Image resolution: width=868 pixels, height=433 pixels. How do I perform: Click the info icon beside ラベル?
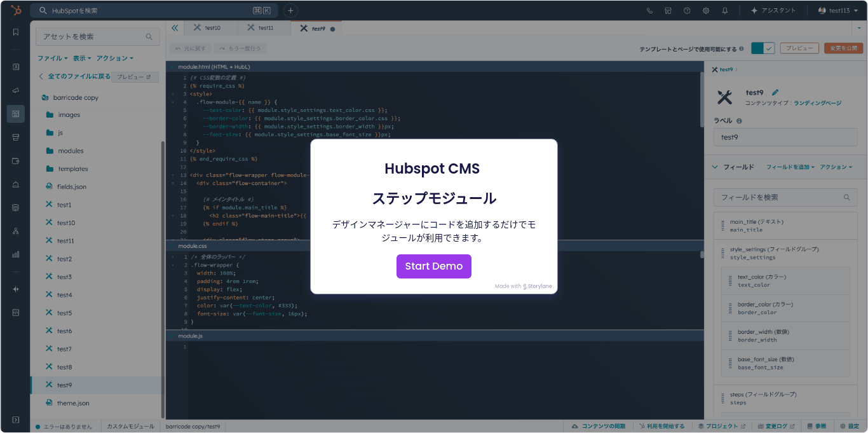pyautogui.click(x=739, y=121)
